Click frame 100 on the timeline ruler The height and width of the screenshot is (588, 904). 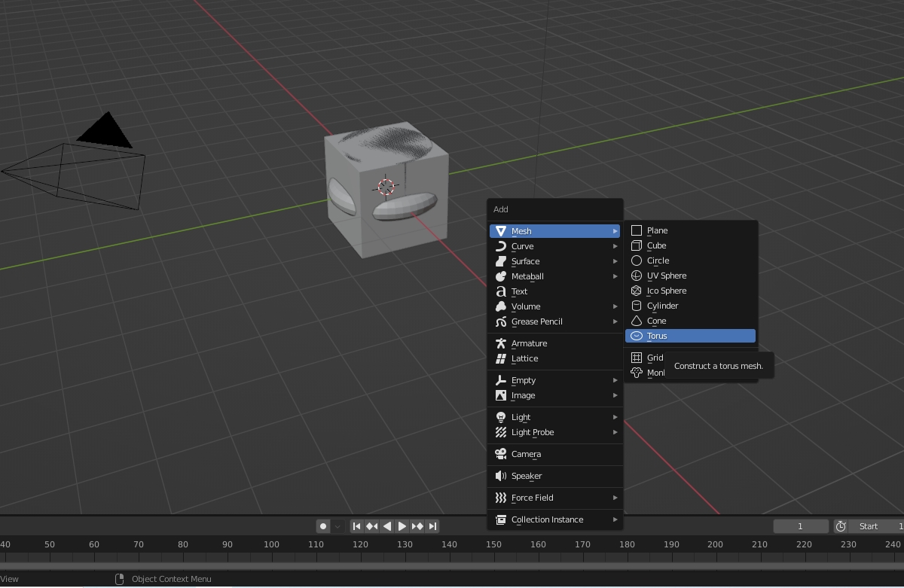(x=271, y=544)
